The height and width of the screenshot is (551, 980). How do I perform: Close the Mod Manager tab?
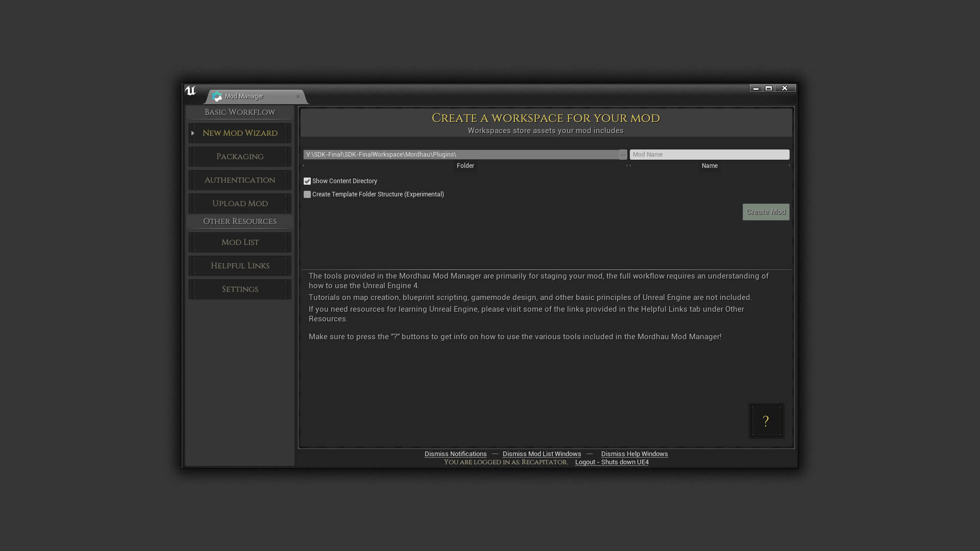(x=298, y=96)
